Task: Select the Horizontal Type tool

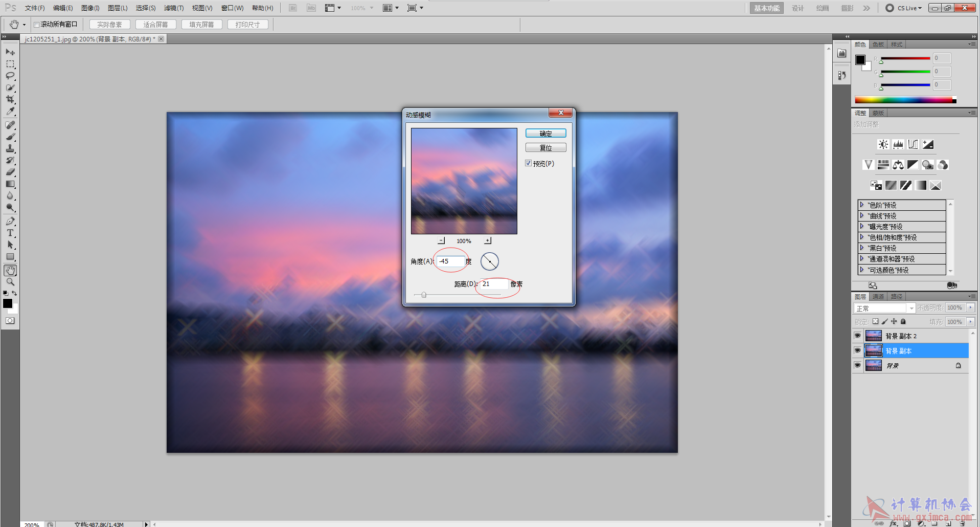Action: 10,233
